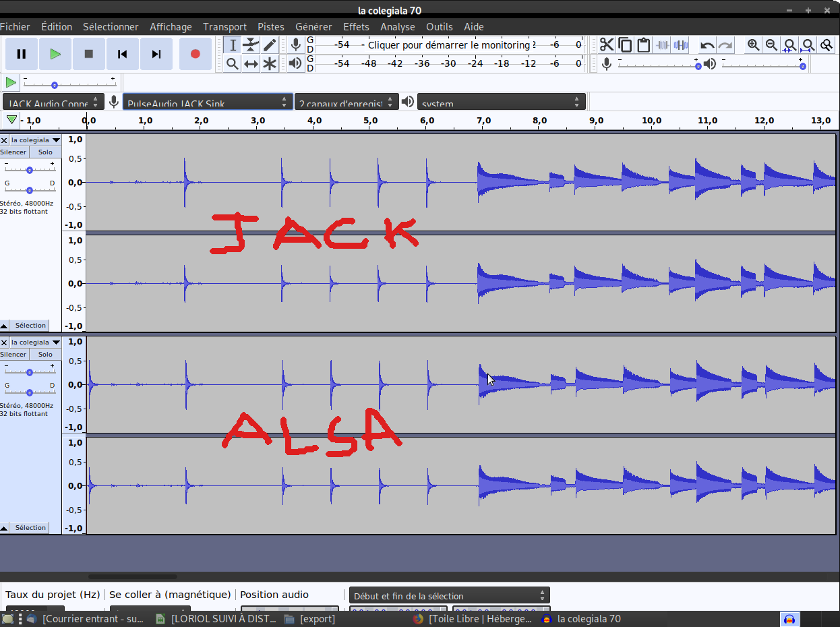Viewport: 840px width, 627px height.
Task: Select the Multi-tool asterisk icon
Action: click(x=270, y=64)
